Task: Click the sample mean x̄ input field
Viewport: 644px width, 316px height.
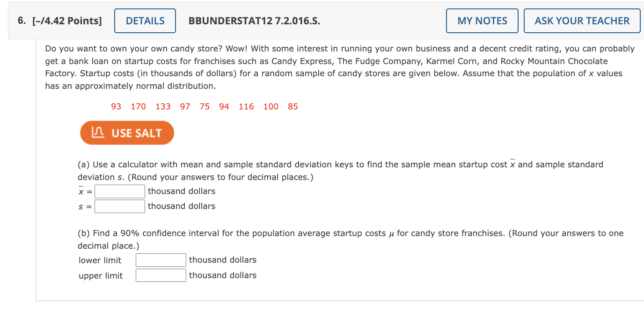Action: (119, 191)
